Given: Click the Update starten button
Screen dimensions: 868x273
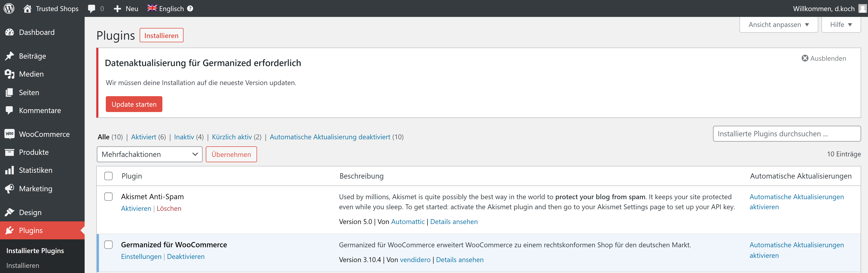Looking at the screenshot, I should [x=134, y=104].
